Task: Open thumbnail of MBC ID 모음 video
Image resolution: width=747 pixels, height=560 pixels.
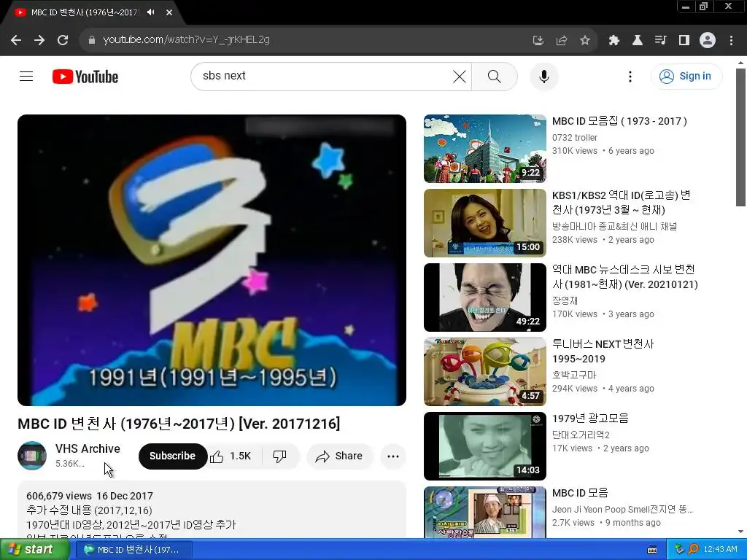Action: pyautogui.click(x=485, y=513)
